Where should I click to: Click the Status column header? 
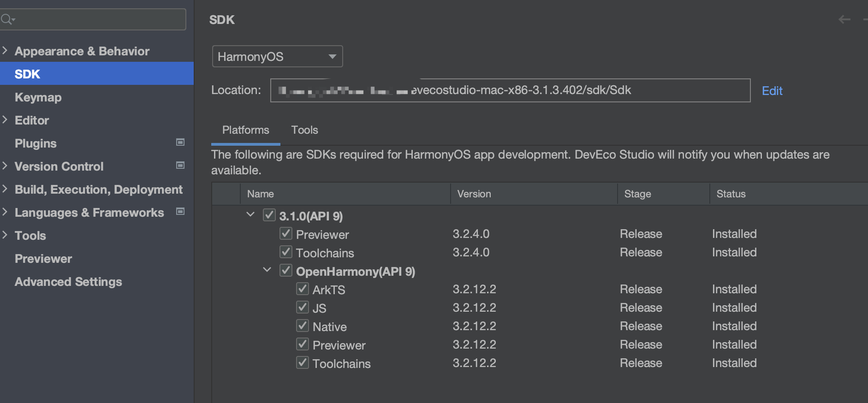click(x=789, y=194)
